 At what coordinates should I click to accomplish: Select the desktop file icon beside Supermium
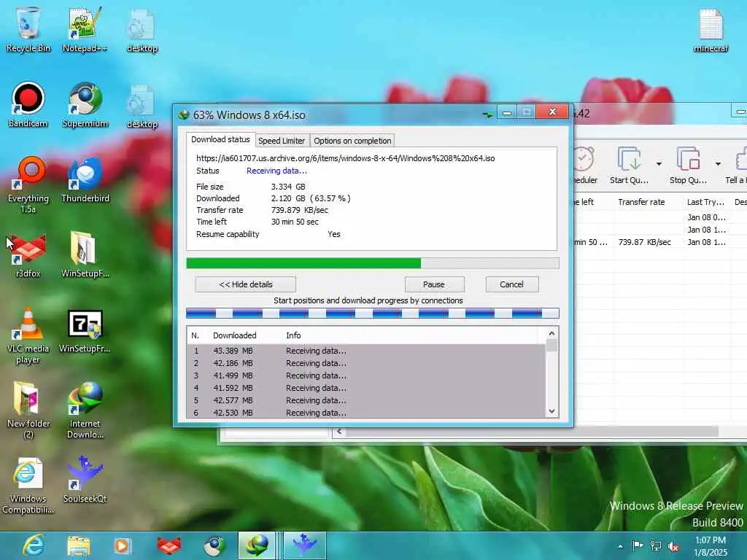[x=142, y=106]
